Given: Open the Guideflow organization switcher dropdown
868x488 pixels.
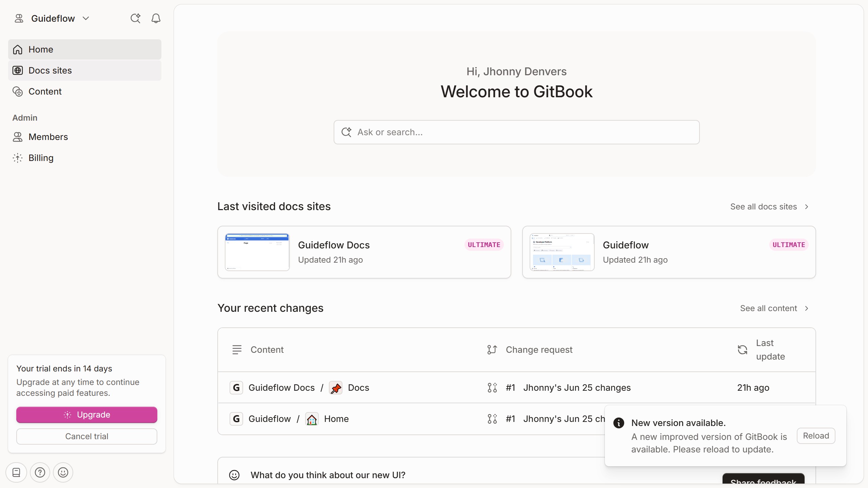Looking at the screenshot, I should coord(52,18).
